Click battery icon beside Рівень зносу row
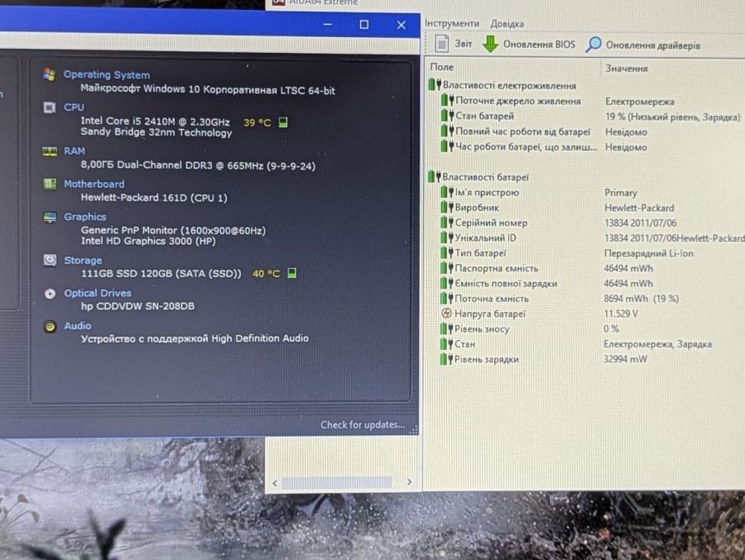 click(447, 328)
